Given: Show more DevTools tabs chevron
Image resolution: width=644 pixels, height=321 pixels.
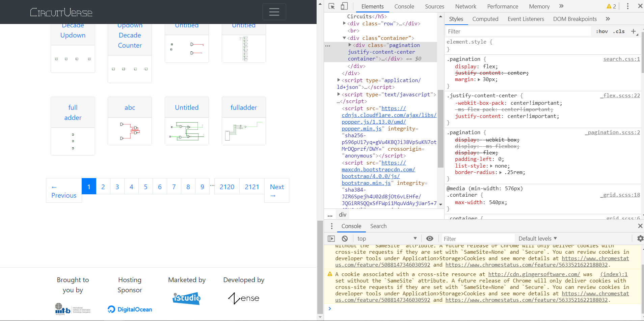Looking at the screenshot, I should click(561, 6).
